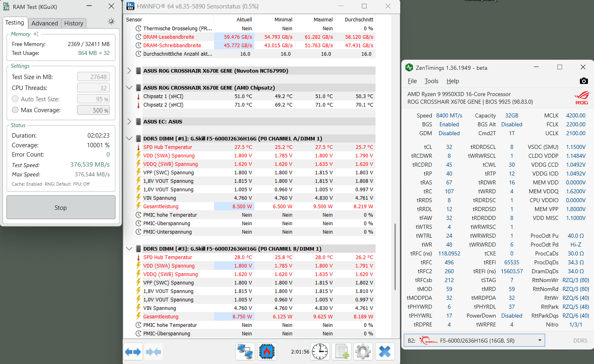The width and height of the screenshot is (594, 364).
Task: Click VSOC (SMU) value 1.1500V
Action: (x=576, y=147)
